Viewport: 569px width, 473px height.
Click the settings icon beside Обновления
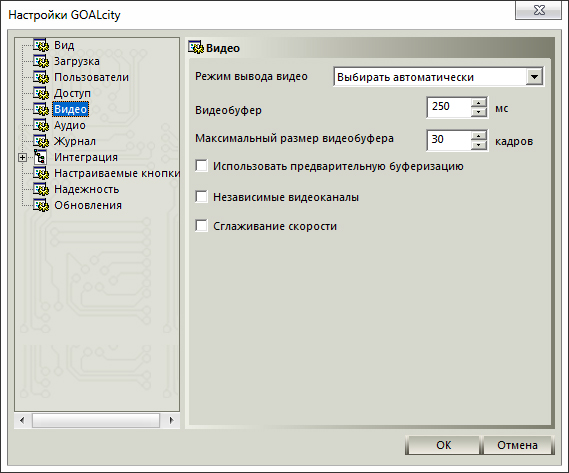(41, 205)
